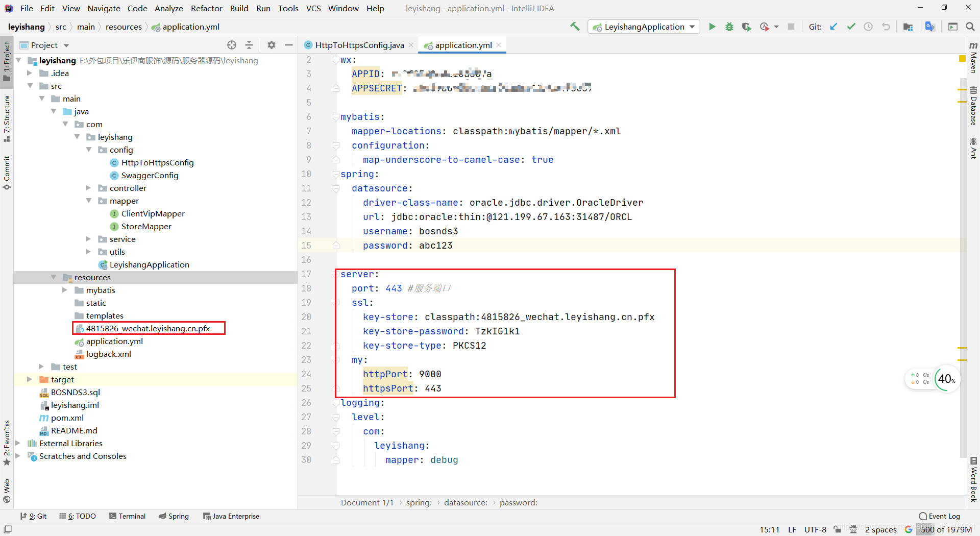Open the Analyze menu
This screenshot has width=980, height=536.
pyautogui.click(x=168, y=8)
